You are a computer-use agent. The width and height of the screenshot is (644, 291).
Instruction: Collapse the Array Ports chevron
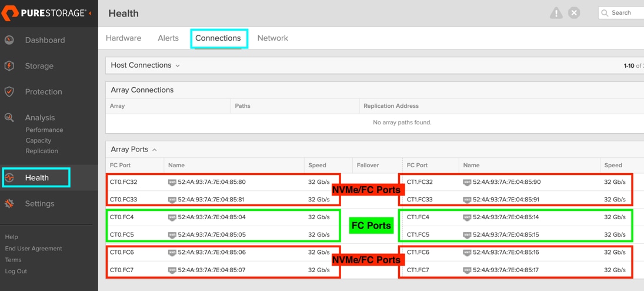coord(155,150)
